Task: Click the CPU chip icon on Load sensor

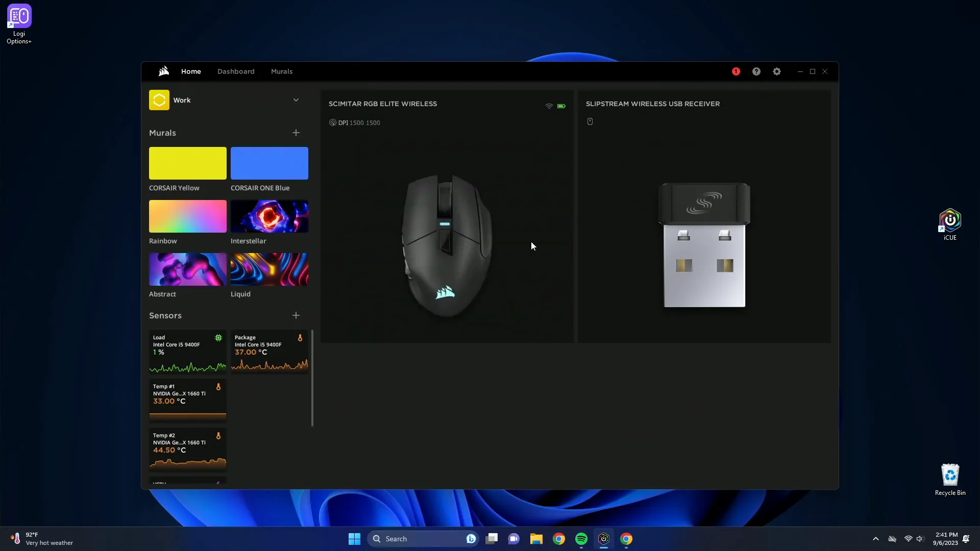Action: point(218,338)
